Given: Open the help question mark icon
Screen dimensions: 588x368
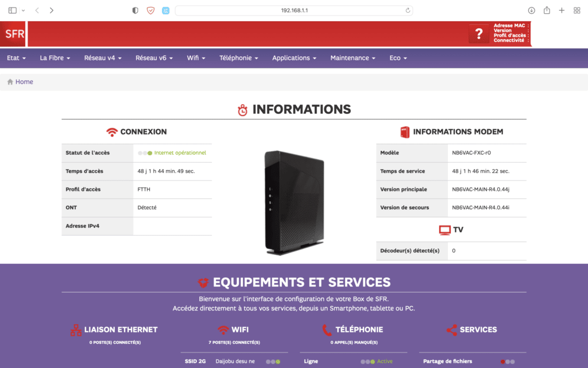Looking at the screenshot, I should click(x=479, y=34).
